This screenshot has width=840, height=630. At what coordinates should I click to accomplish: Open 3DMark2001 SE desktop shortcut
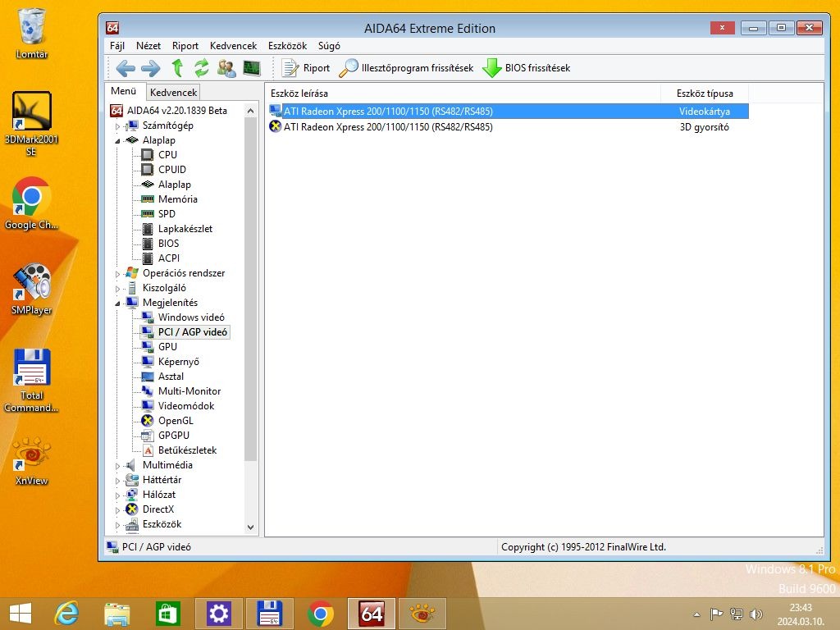(32, 124)
